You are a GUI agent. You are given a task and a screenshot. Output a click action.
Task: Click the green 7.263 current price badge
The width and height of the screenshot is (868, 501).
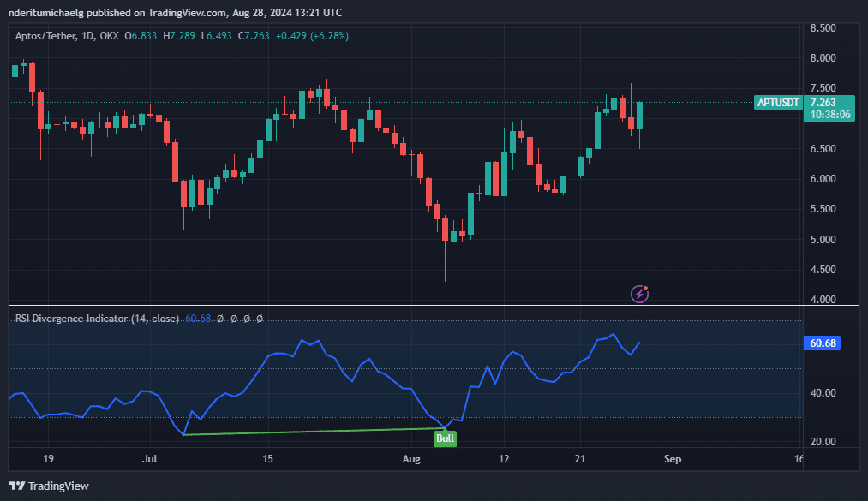(x=828, y=103)
